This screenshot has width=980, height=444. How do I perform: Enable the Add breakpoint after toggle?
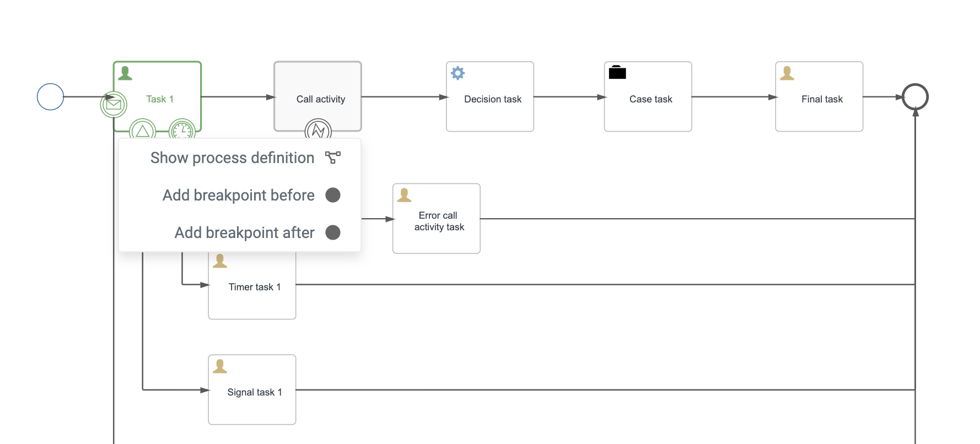coord(333,232)
